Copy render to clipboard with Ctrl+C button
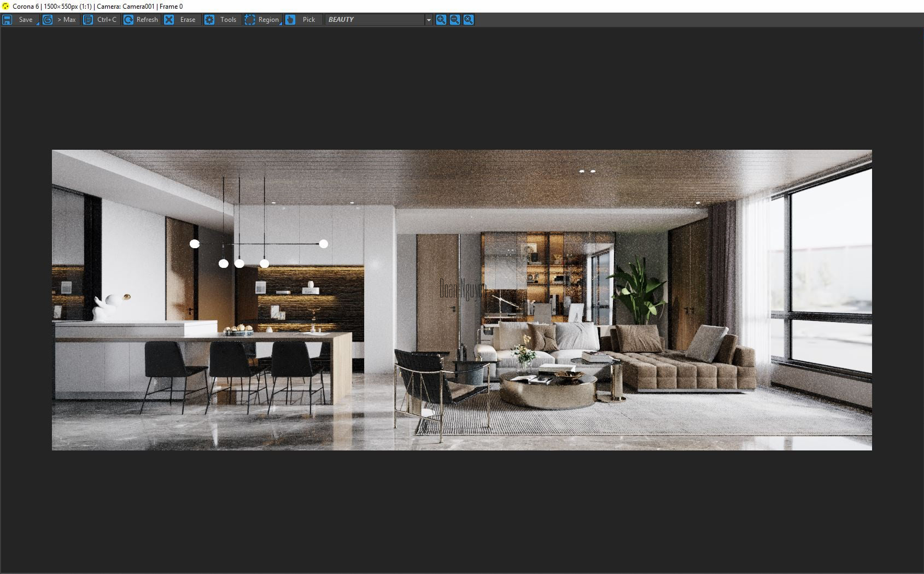The height and width of the screenshot is (574, 924). (x=101, y=20)
